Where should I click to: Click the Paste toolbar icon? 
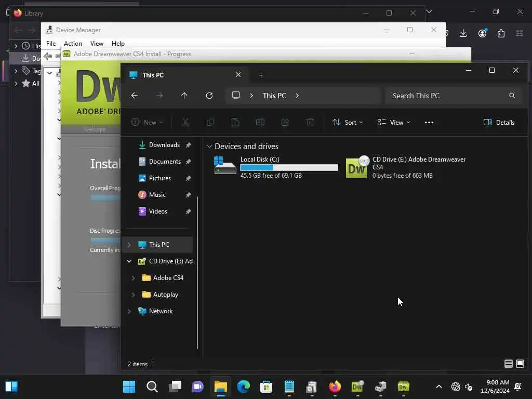coord(235,122)
